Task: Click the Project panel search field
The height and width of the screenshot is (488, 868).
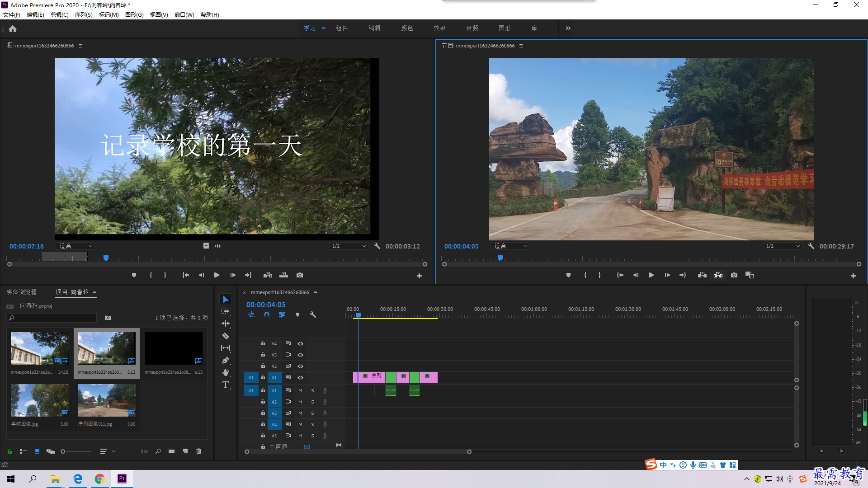Action: coord(52,318)
